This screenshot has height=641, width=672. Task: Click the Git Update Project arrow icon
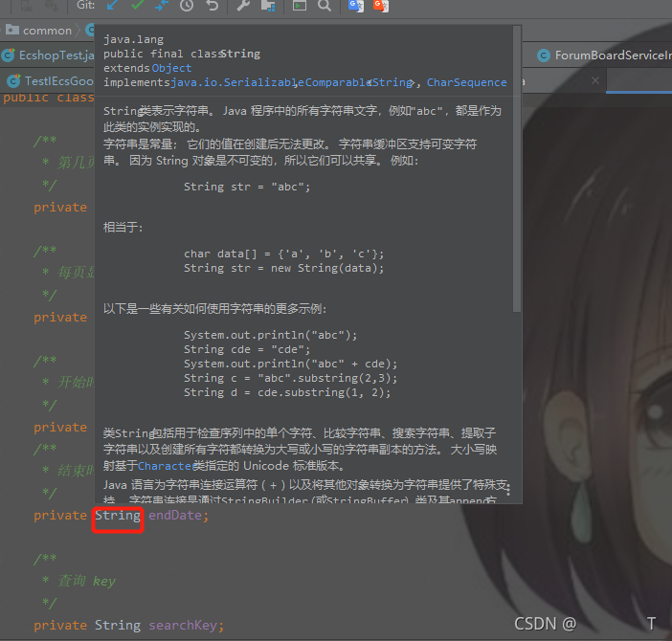click(113, 5)
